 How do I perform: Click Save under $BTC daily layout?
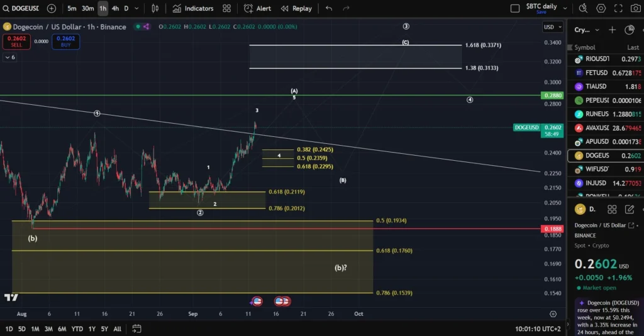coord(541,13)
